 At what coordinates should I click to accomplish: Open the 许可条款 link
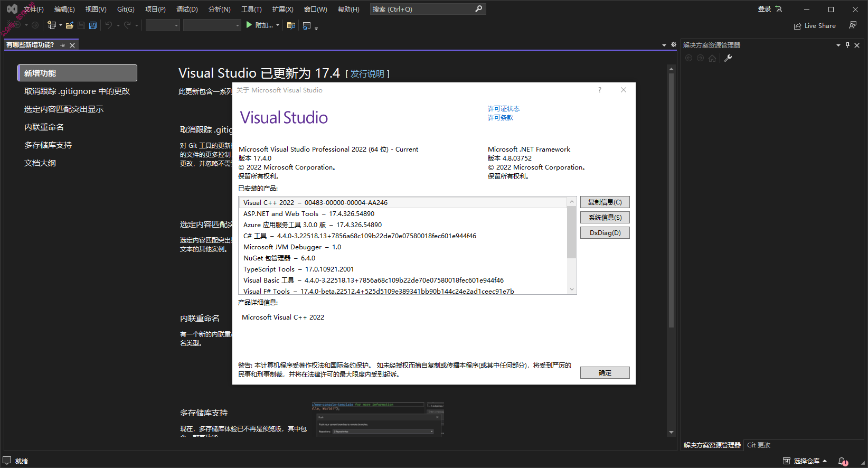[501, 118]
